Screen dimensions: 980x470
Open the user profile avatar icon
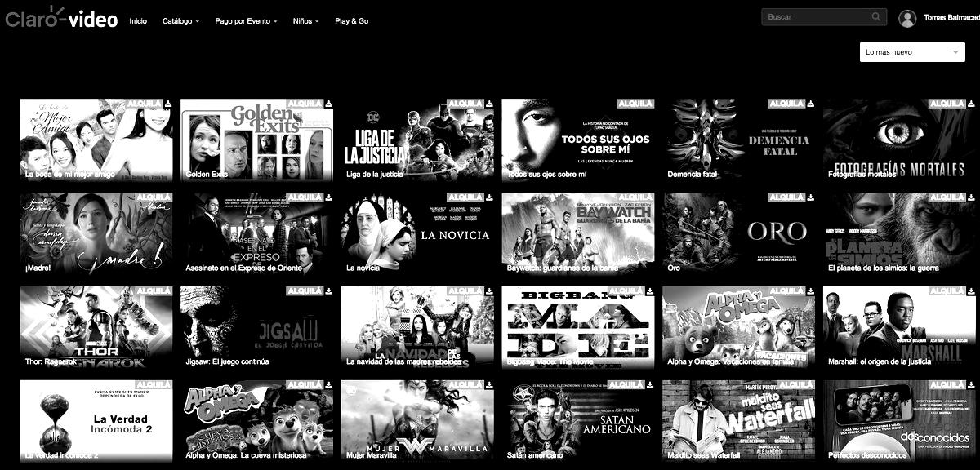906,18
